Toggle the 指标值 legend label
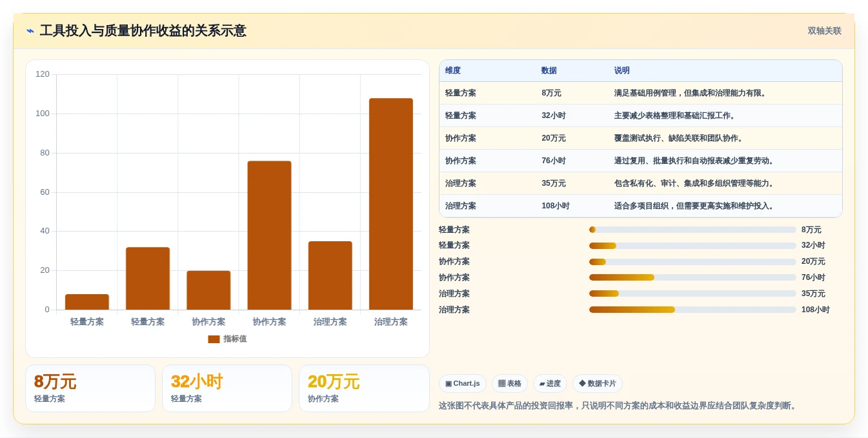This screenshot has height=438, width=868. point(235,339)
